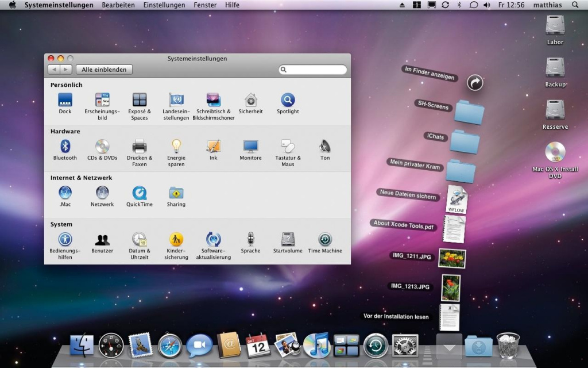Open the Dock preferences pane

[65, 100]
